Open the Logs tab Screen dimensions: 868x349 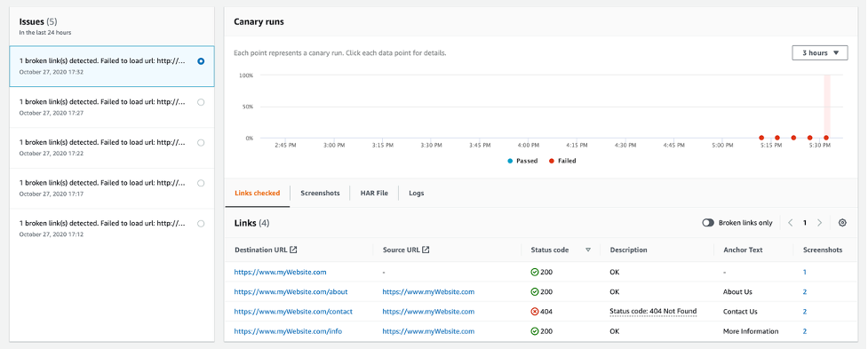(417, 193)
